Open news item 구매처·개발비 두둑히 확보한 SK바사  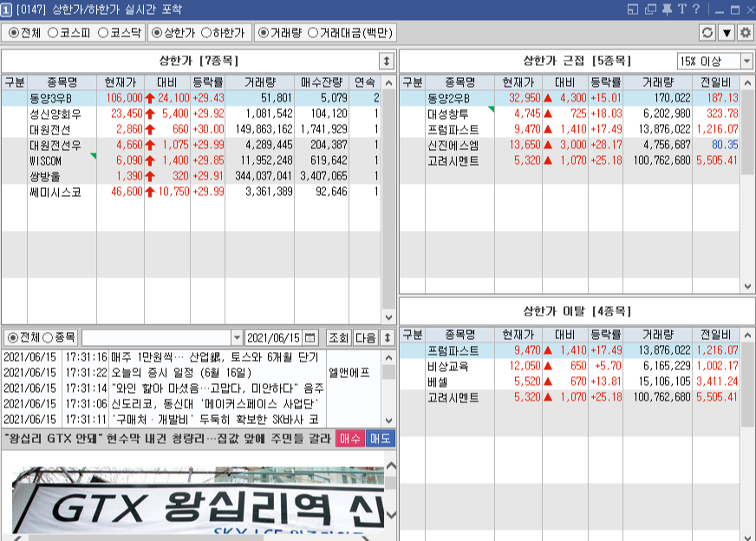click(x=214, y=420)
